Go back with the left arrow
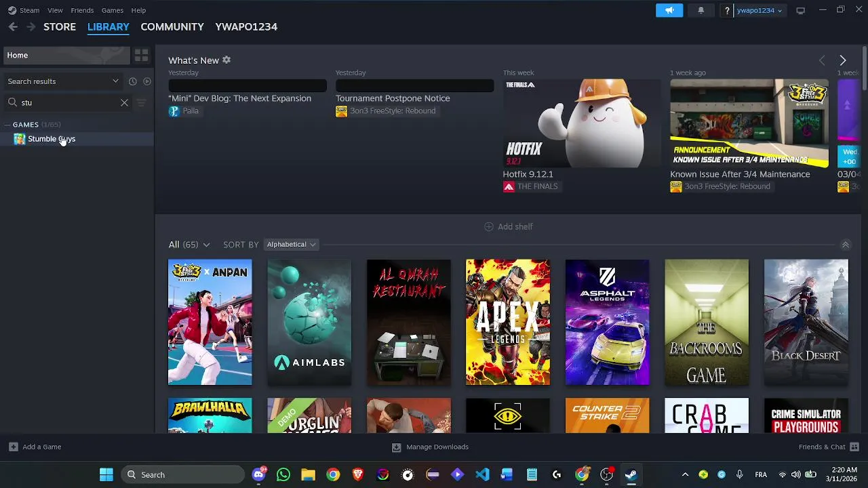 (x=13, y=26)
